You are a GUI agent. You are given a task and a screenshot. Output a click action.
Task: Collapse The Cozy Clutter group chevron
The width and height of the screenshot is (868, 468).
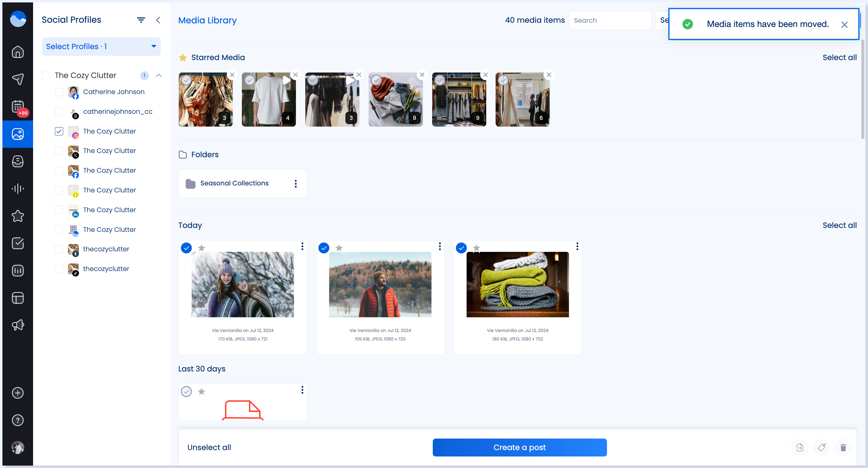click(159, 75)
